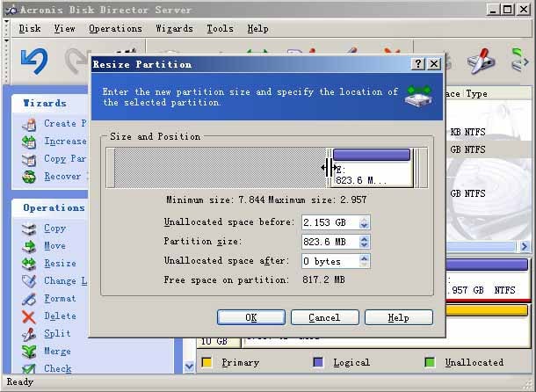
Task: Open the Operations menu
Action: tap(115, 28)
